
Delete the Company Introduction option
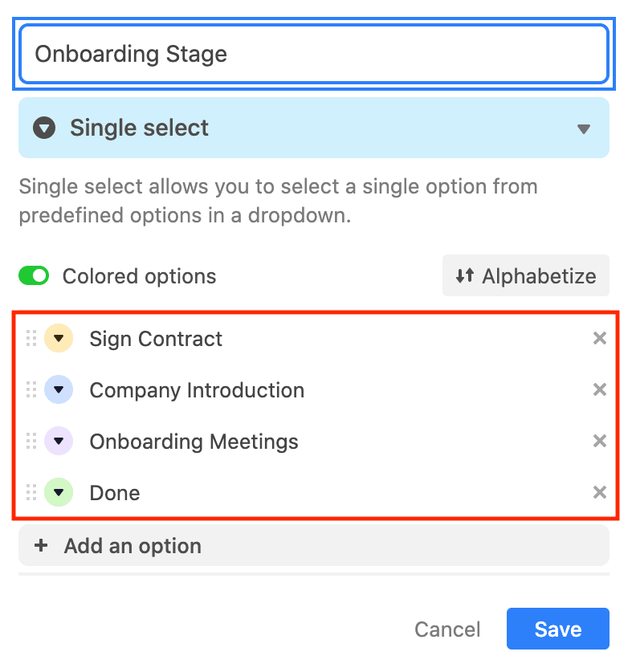599,390
